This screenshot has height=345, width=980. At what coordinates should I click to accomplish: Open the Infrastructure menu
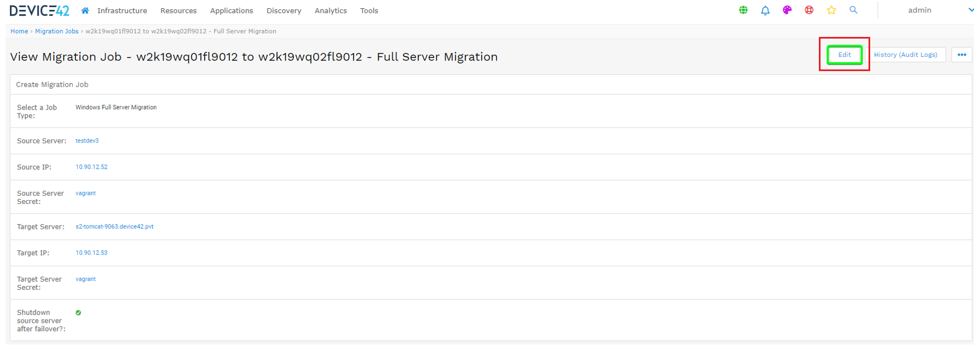122,10
